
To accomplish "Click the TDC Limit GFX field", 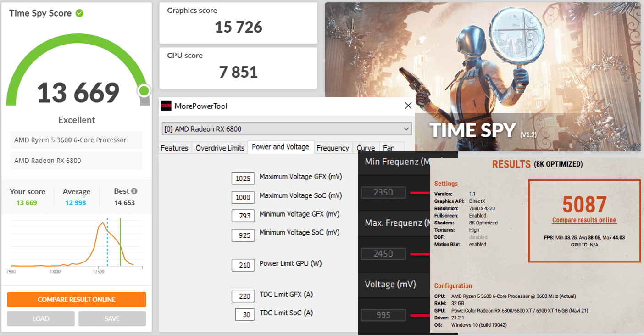I will coord(243,296).
